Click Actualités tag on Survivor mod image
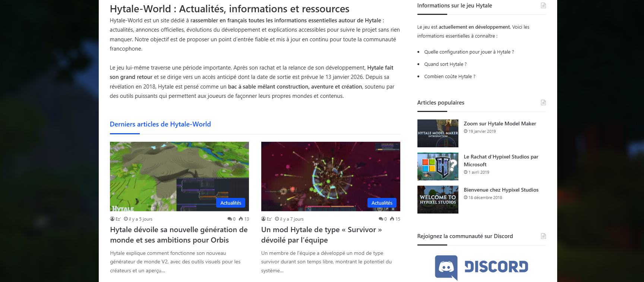Viewport: 644px width, 282px height. 382,203
